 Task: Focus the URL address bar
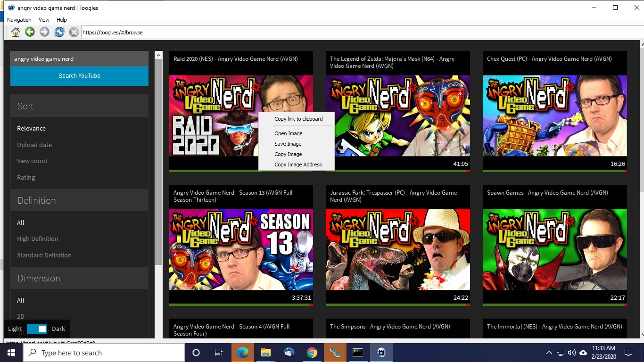click(362, 33)
